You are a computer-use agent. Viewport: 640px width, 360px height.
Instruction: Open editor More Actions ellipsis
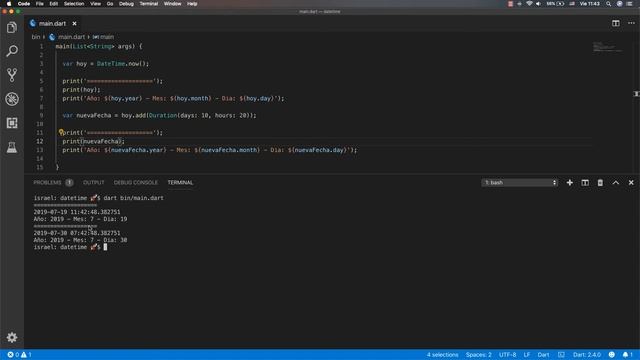coord(631,23)
